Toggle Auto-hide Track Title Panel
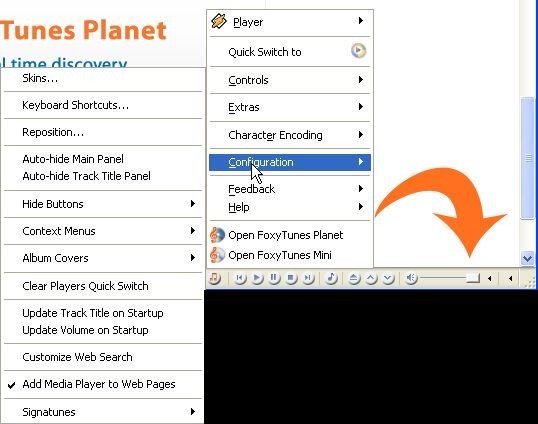The height and width of the screenshot is (424, 538). pyautogui.click(x=103, y=176)
